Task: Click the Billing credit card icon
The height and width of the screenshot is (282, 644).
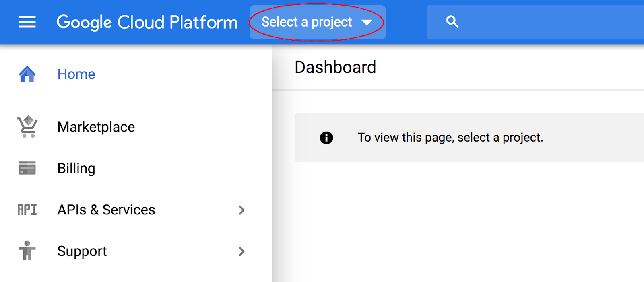Action: point(27,168)
